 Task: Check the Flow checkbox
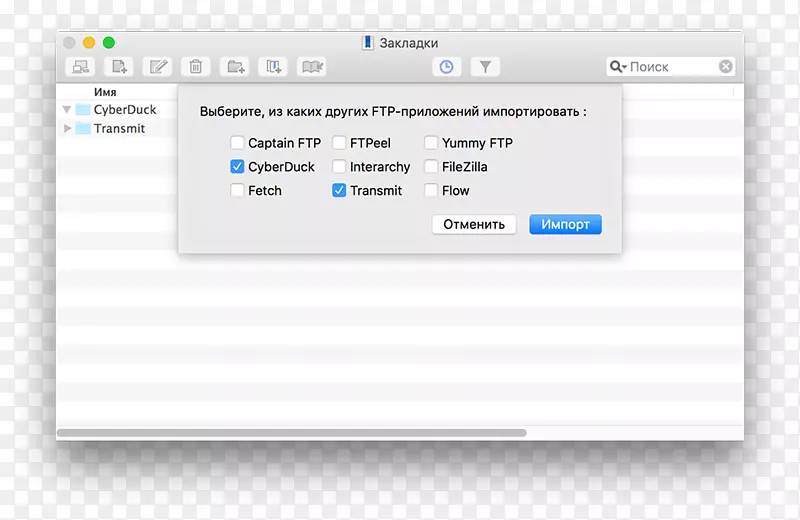(x=431, y=190)
